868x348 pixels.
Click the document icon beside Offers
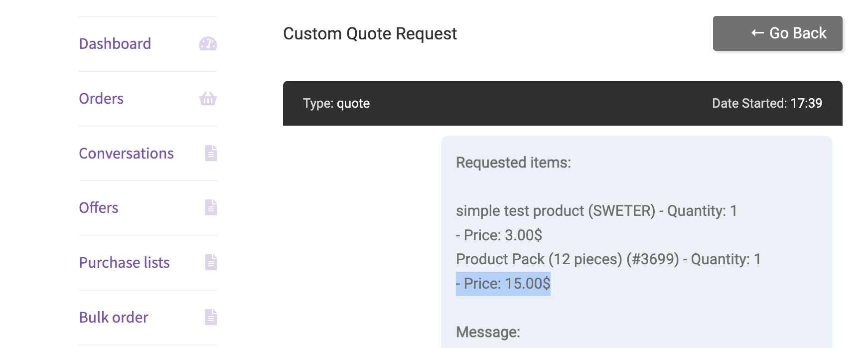tap(211, 207)
